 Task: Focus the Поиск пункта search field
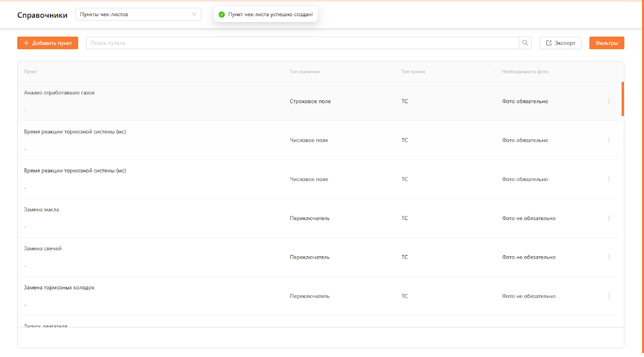(x=302, y=43)
